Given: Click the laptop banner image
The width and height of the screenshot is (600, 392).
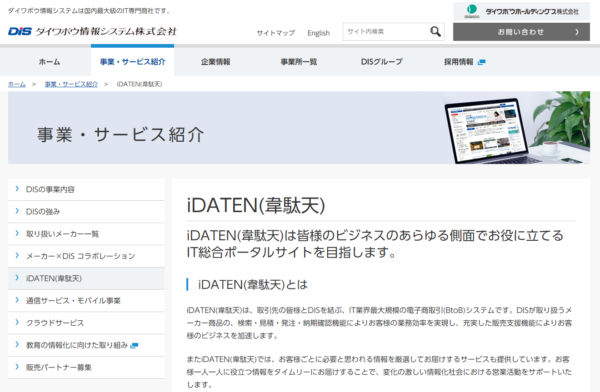Looking at the screenshot, I should point(517,128).
